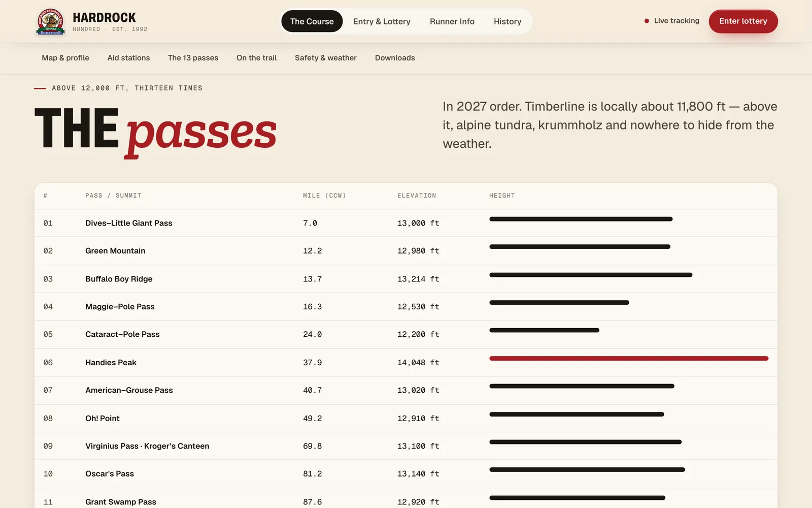Screen dimensions: 812x508
Task: Click the MILE (CCW) column header
Action: (324, 196)
